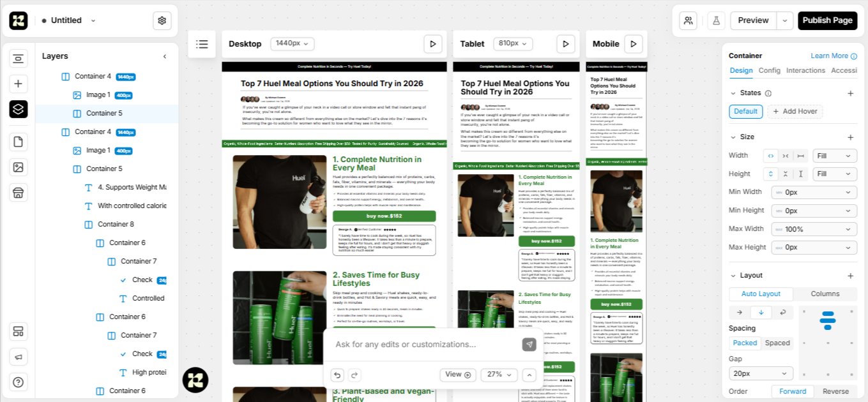
Task: Set Order to Forward
Action: [x=793, y=391]
